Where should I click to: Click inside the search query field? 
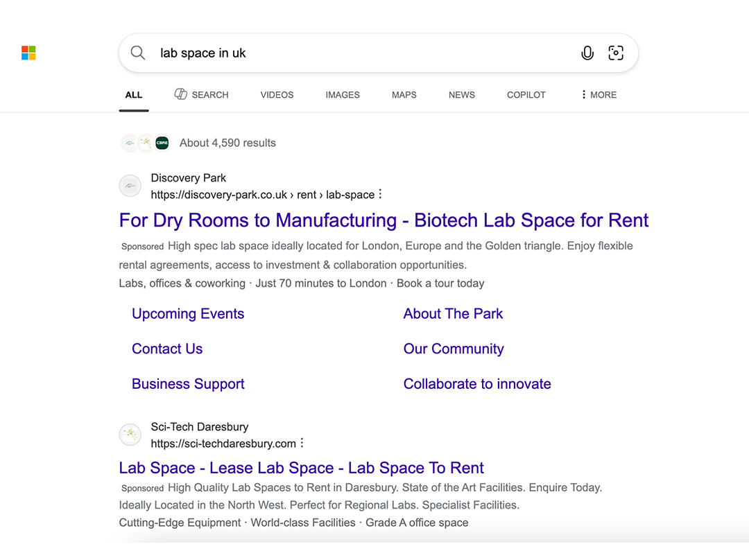pos(361,53)
